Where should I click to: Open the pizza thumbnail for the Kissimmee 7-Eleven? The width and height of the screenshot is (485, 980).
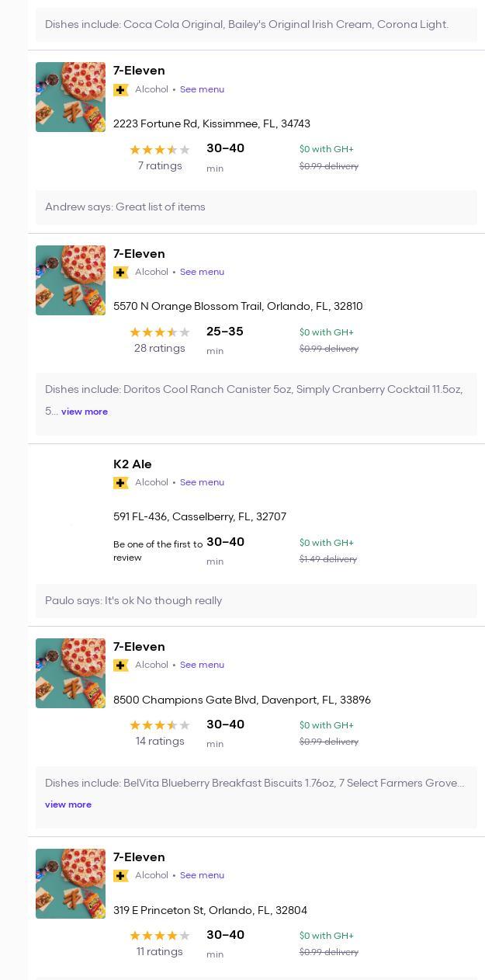[x=71, y=97]
